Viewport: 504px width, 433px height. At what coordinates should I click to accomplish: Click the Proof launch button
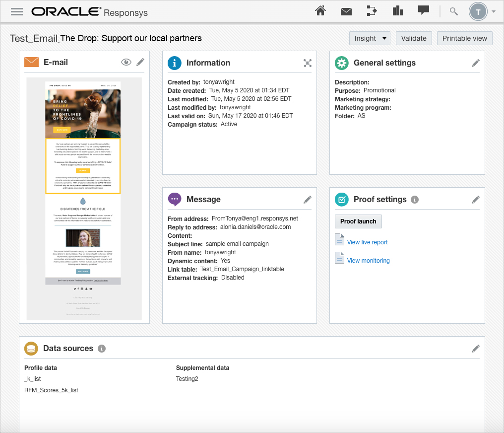[x=358, y=221]
